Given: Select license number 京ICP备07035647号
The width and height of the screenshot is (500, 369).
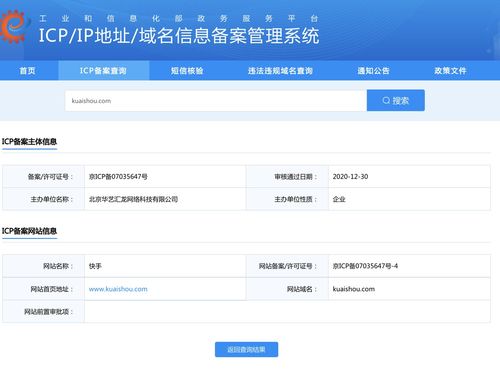Looking at the screenshot, I should point(118,177).
